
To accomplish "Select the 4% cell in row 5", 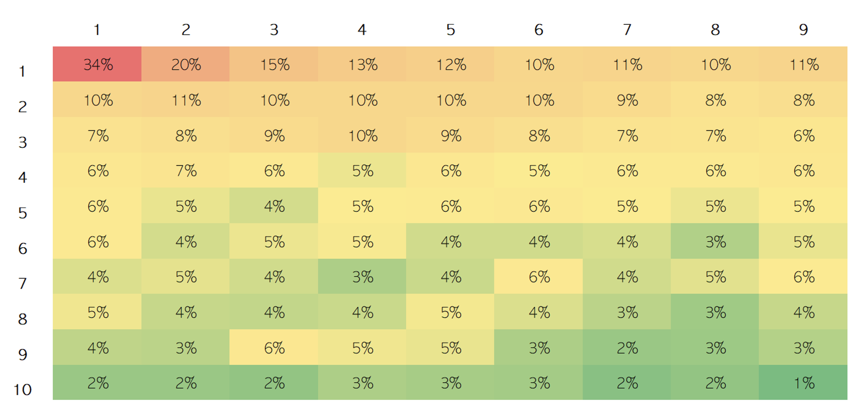I will (274, 206).
